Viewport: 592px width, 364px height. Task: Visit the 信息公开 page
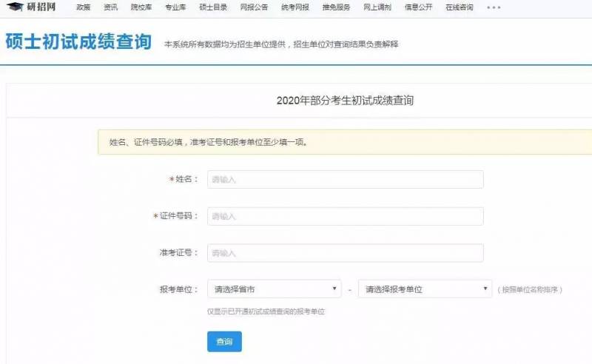[416, 7]
